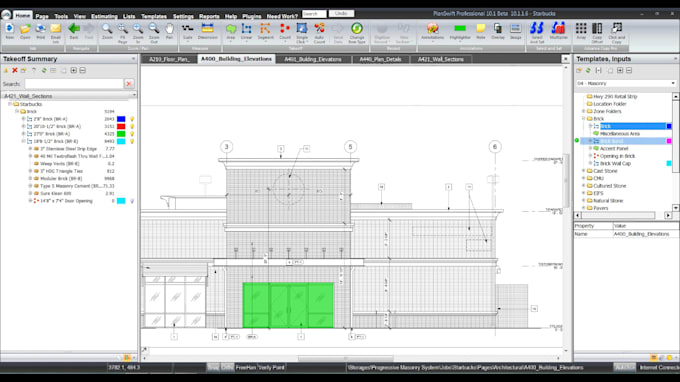Click the Multiplier icon
680x382 pixels.
click(558, 29)
